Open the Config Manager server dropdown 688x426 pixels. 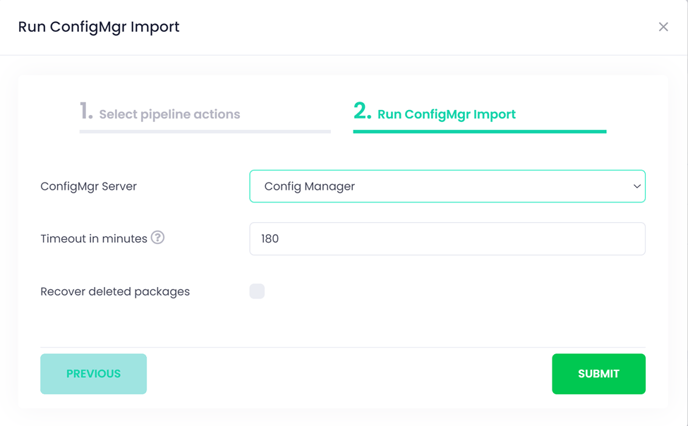point(447,186)
